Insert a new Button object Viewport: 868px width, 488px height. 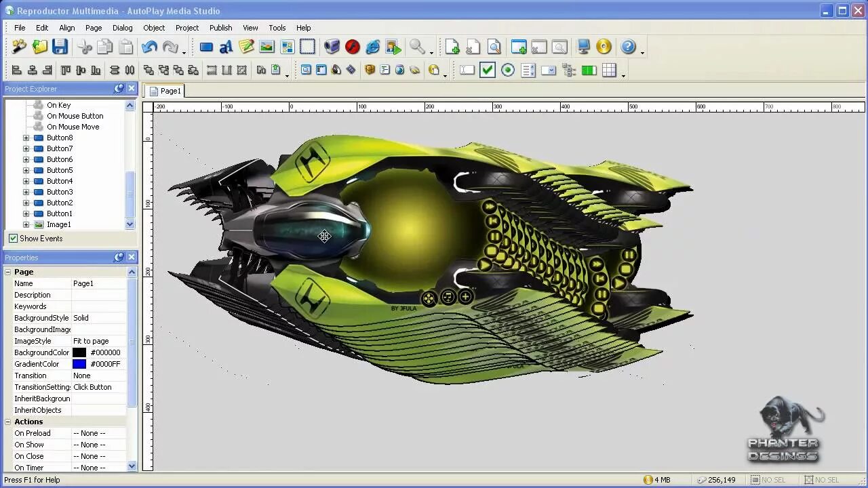(206, 47)
